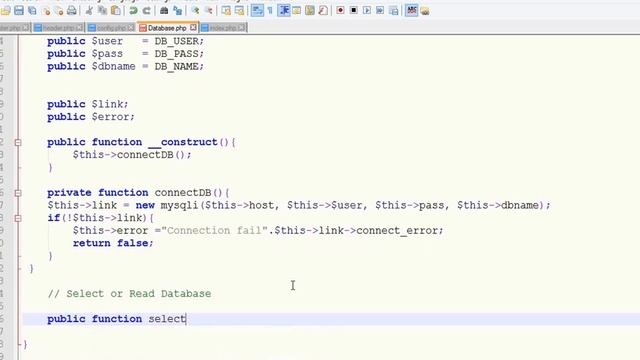Click on 'new mysqli' in the code
The height and width of the screenshot is (360, 640).
167,205
